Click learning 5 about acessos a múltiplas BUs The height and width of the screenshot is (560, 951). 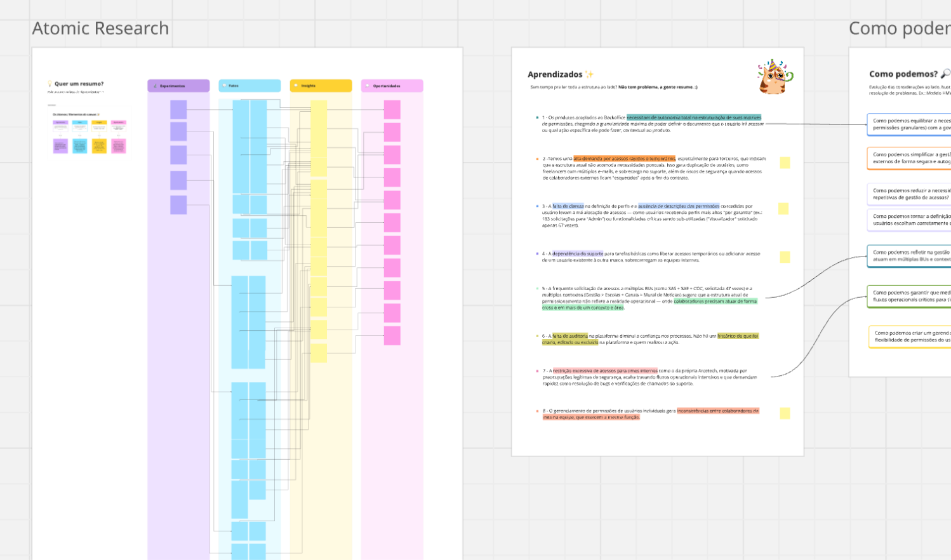click(649, 298)
